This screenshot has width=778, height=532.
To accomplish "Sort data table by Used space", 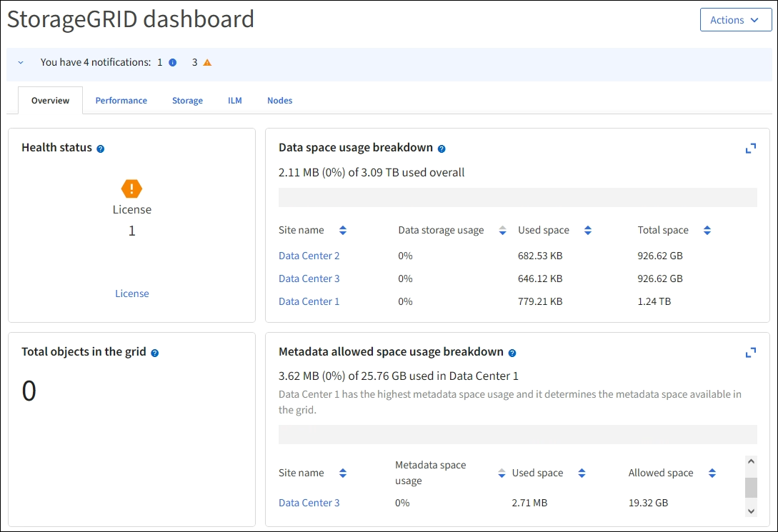I will (x=588, y=231).
